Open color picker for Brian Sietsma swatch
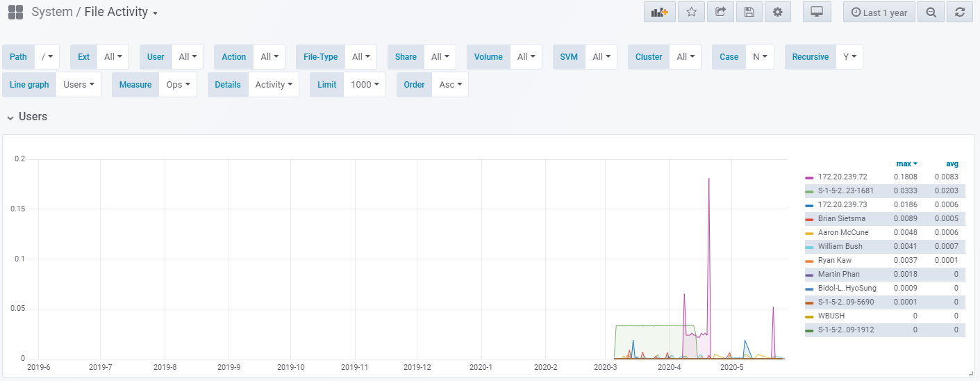This screenshot has width=980, height=381. (x=809, y=220)
